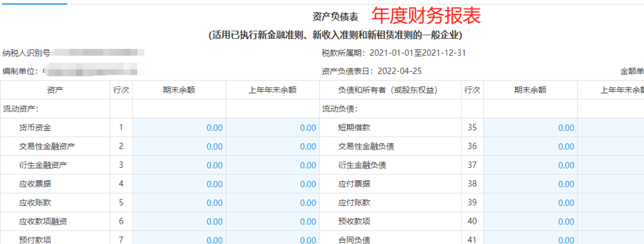This screenshot has width=644, height=244.
Task: Click 应收账款 期末余额 amount cell
Action: click(179, 202)
